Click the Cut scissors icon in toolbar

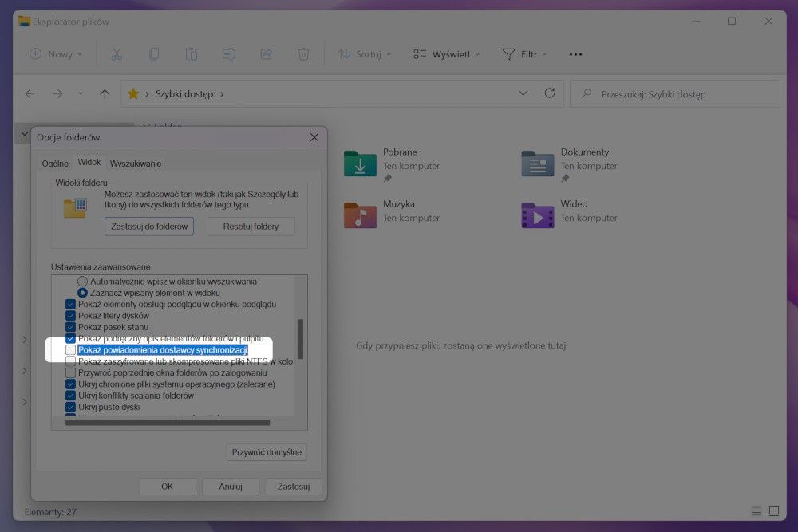[117, 54]
